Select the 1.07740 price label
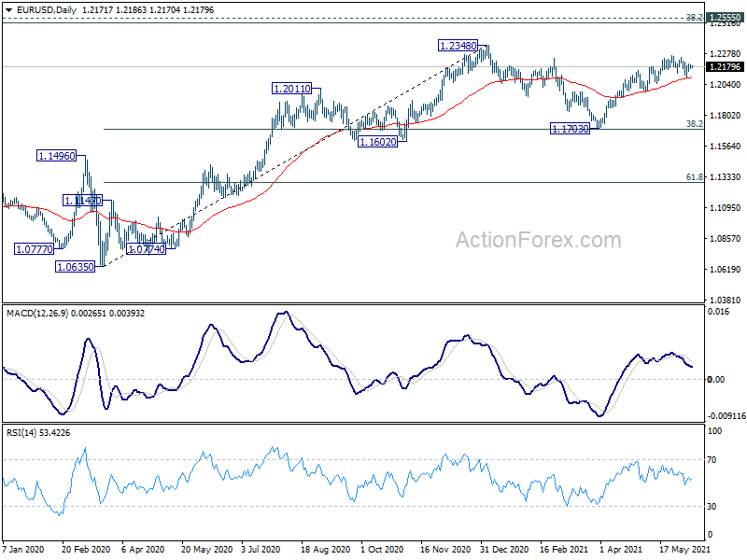Viewport: 747px width, 560px height. pos(147,249)
